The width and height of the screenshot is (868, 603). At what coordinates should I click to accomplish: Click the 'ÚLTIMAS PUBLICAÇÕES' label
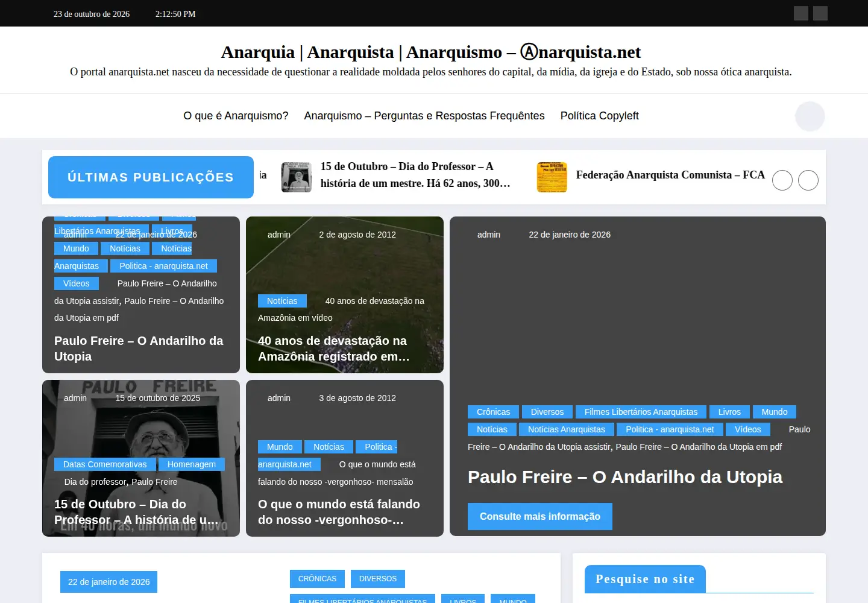click(151, 177)
